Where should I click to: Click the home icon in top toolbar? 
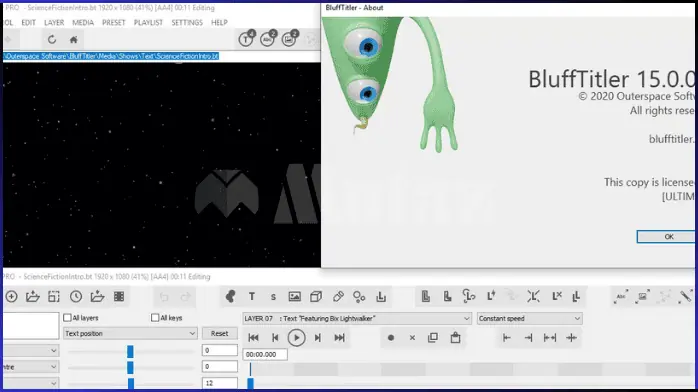pos(73,40)
